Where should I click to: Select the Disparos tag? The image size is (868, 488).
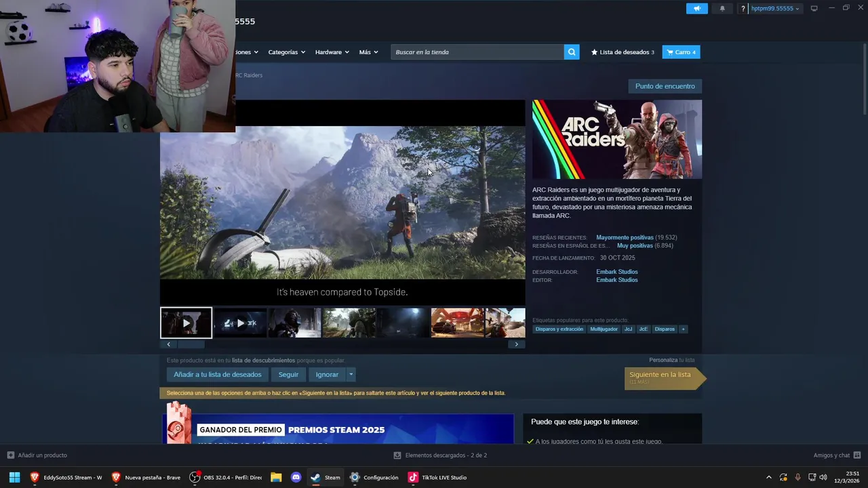point(665,329)
